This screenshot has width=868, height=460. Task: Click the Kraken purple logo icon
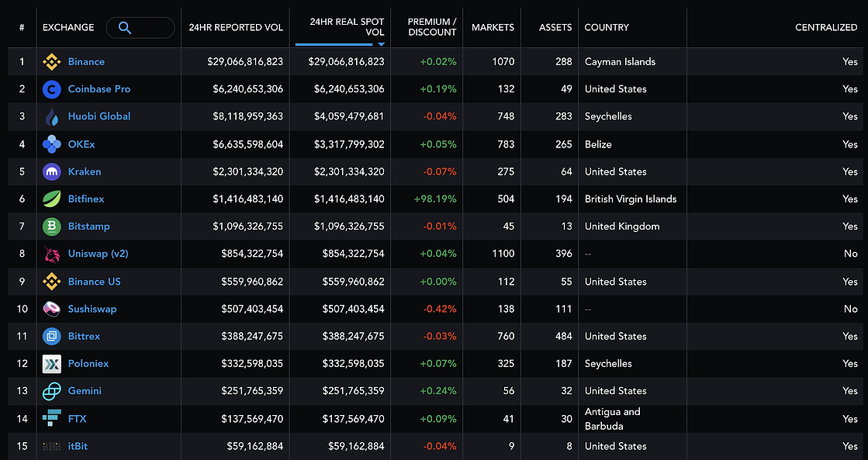tap(52, 171)
